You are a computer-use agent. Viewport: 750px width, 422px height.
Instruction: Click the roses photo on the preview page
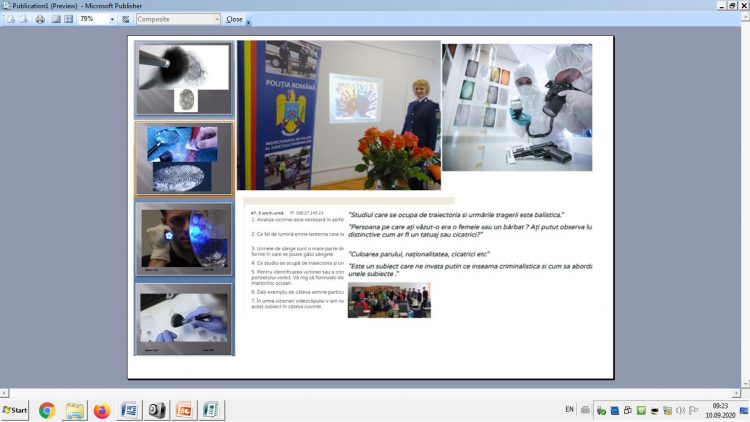(x=398, y=157)
